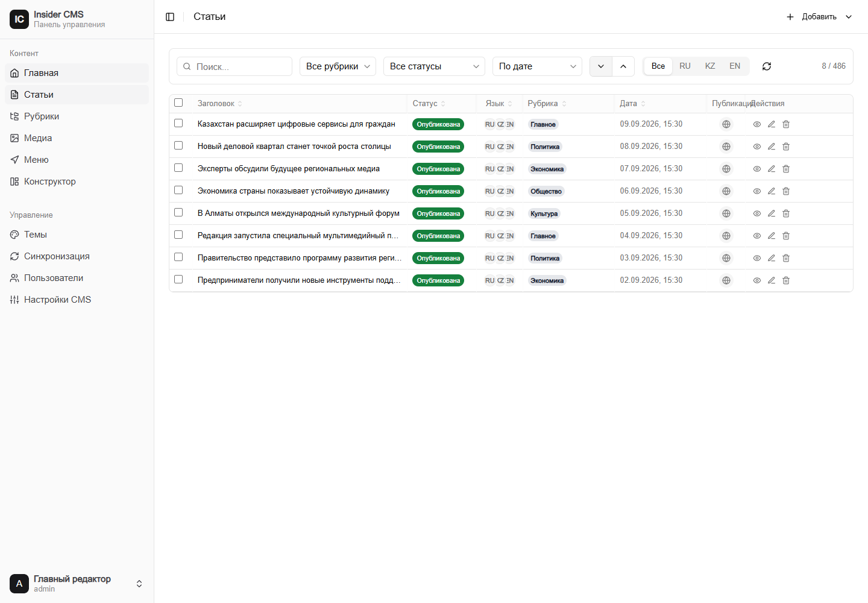Select the EN language filter

coord(735,66)
